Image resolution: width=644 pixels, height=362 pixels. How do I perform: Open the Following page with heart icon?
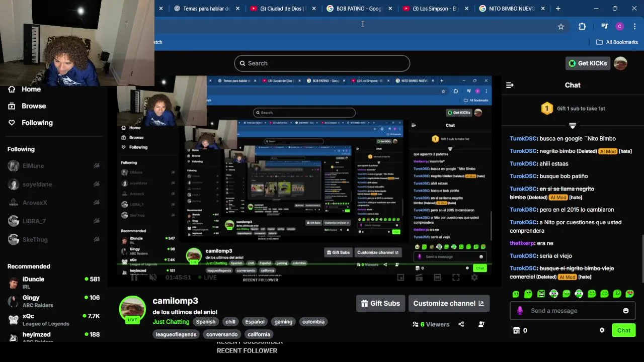tap(30, 123)
